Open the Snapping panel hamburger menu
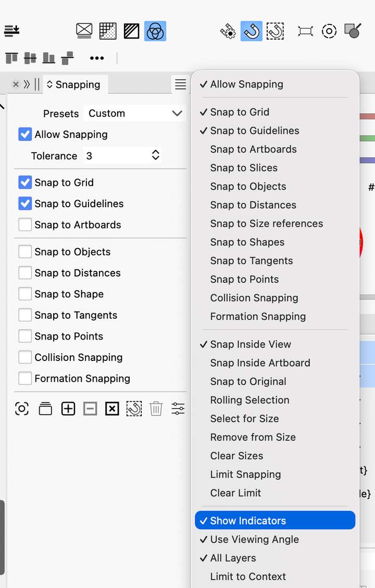The height and width of the screenshot is (588, 375). point(180,84)
